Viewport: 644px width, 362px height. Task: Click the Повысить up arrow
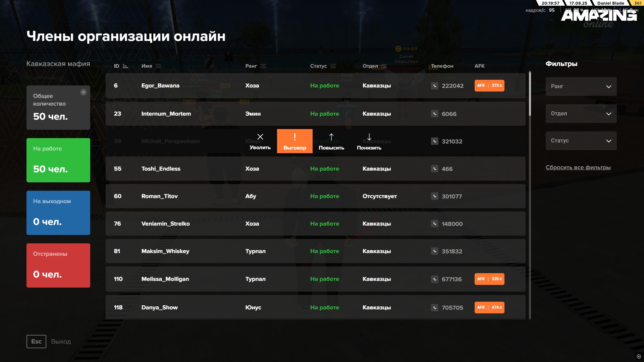click(331, 137)
